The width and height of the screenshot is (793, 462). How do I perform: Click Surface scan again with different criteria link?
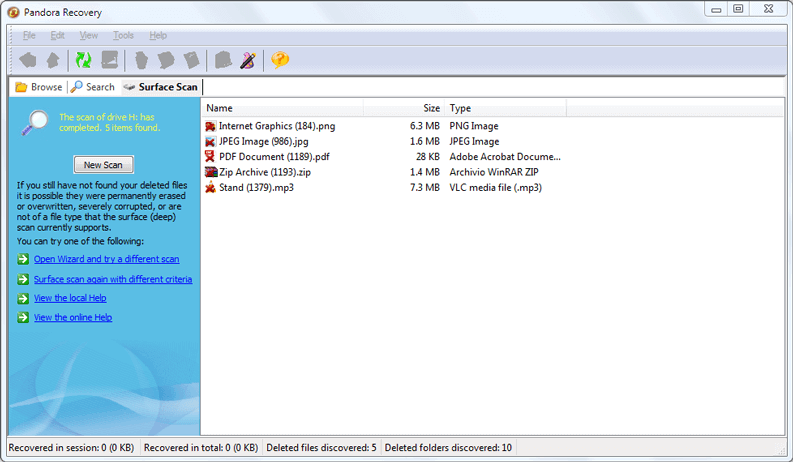(x=113, y=280)
